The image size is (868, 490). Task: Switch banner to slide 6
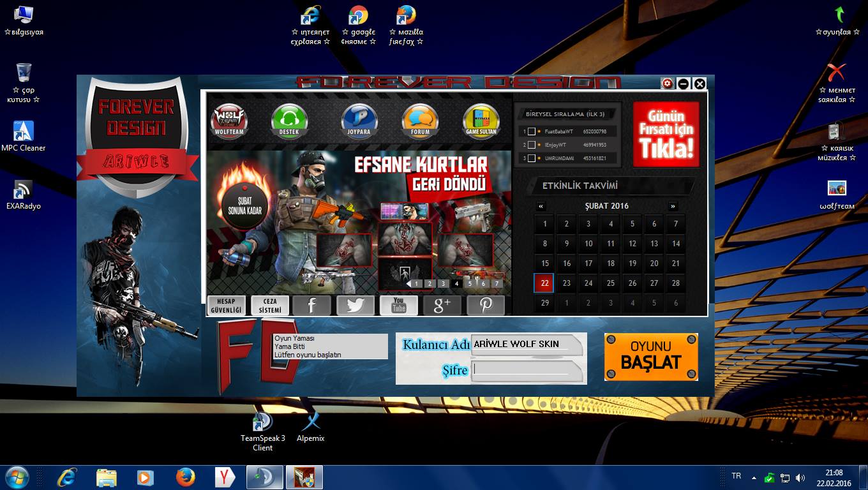click(483, 284)
